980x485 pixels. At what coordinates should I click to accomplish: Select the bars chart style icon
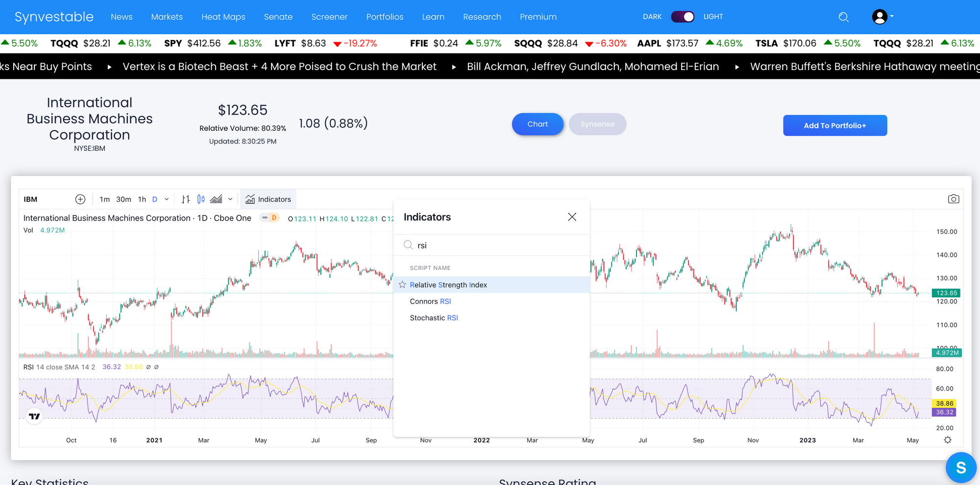click(186, 199)
